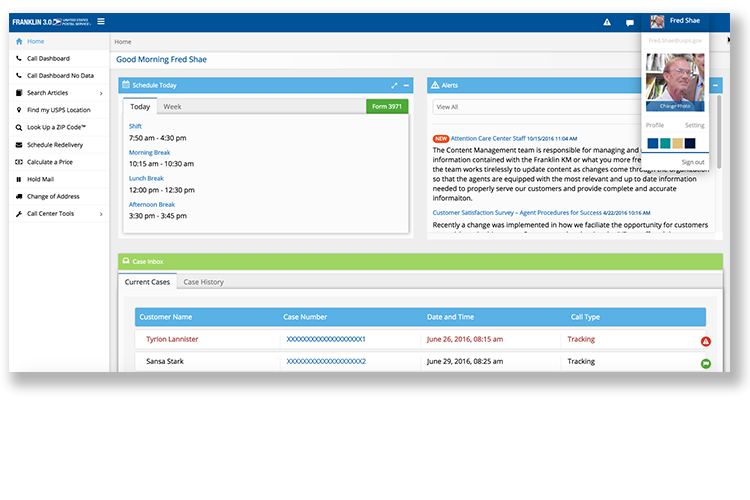Select the blue theme color swatch
The width and height of the screenshot is (750, 500).
tap(652, 143)
